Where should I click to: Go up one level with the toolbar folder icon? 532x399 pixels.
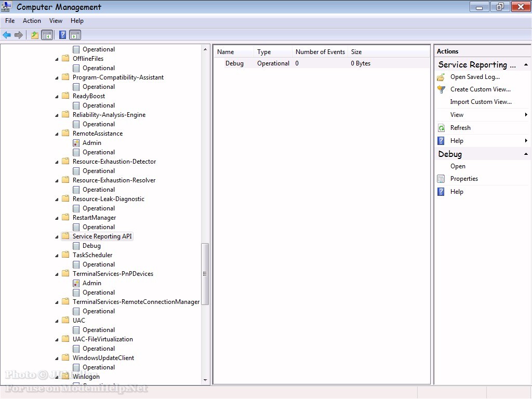pos(35,35)
